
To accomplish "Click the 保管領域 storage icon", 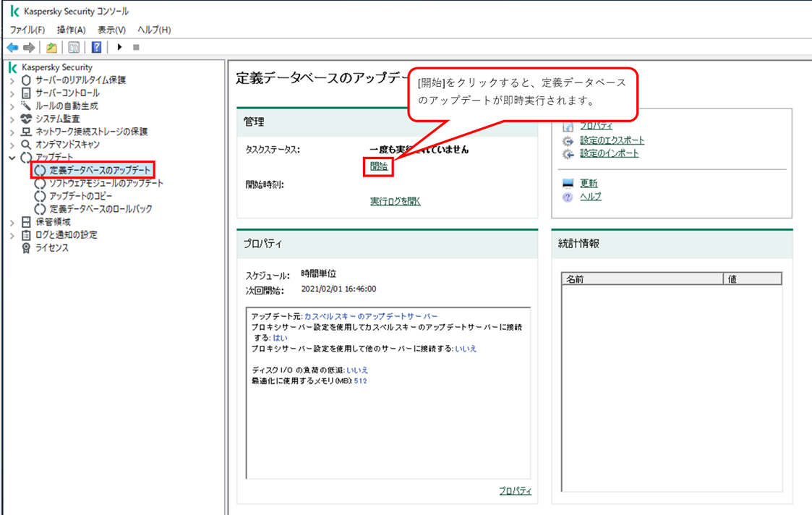I will coord(26,222).
